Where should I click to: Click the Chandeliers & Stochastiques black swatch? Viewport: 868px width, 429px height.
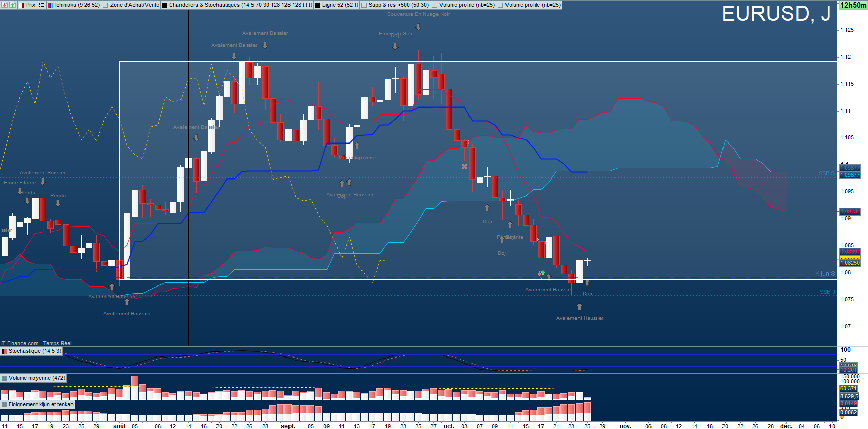pyautogui.click(x=165, y=5)
